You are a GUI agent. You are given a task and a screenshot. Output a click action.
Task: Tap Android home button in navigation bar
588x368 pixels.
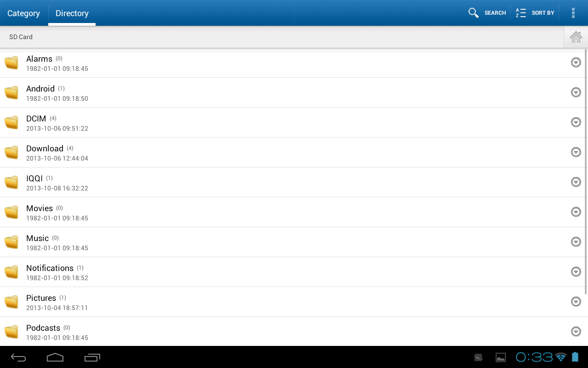tap(55, 357)
